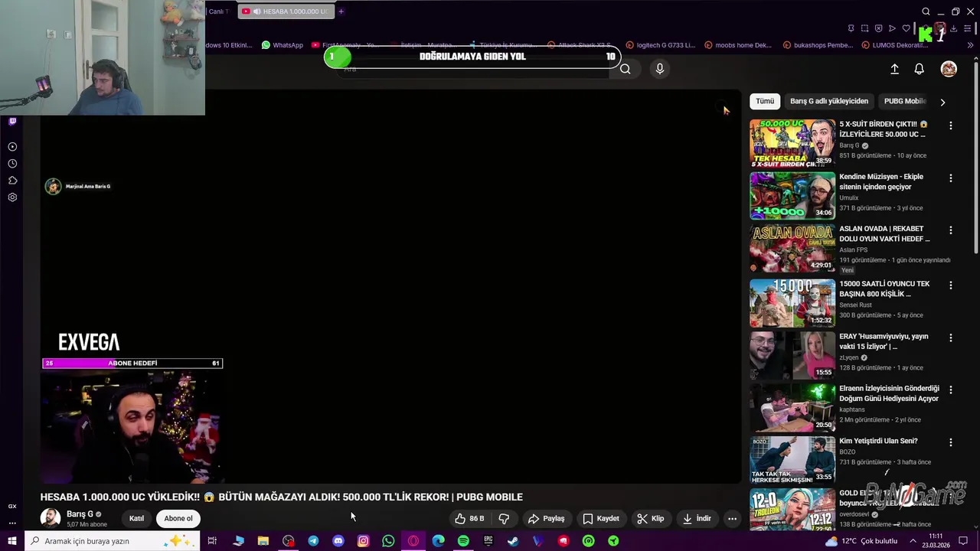
Task: Open Barış G channel avatar
Action: (51, 518)
